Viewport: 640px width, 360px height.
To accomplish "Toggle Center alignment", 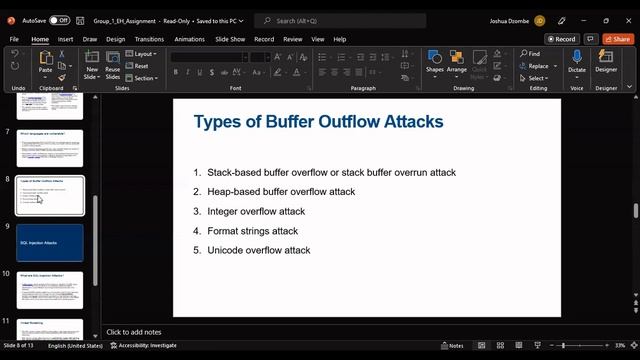I will 335,72.
